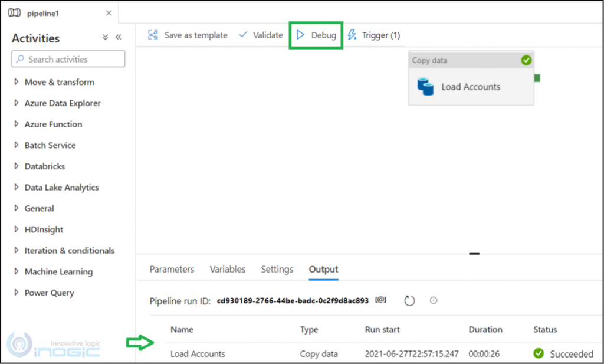The height and width of the screenshot is (364, 604).
Task: Switch to the Parameters tab
Action: (x=171, y=269)
